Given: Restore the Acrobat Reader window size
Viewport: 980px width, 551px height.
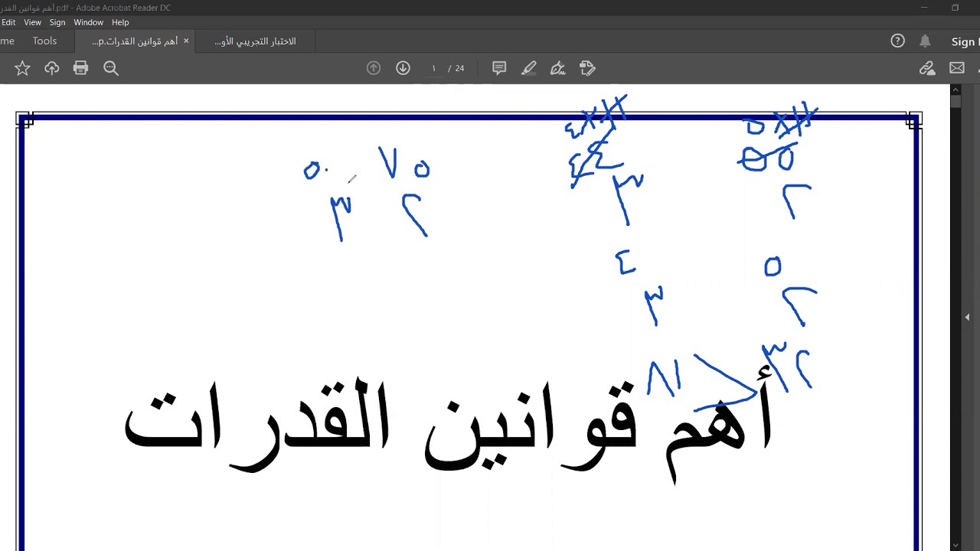Looking at the screenshot, I should click(955, 8).
